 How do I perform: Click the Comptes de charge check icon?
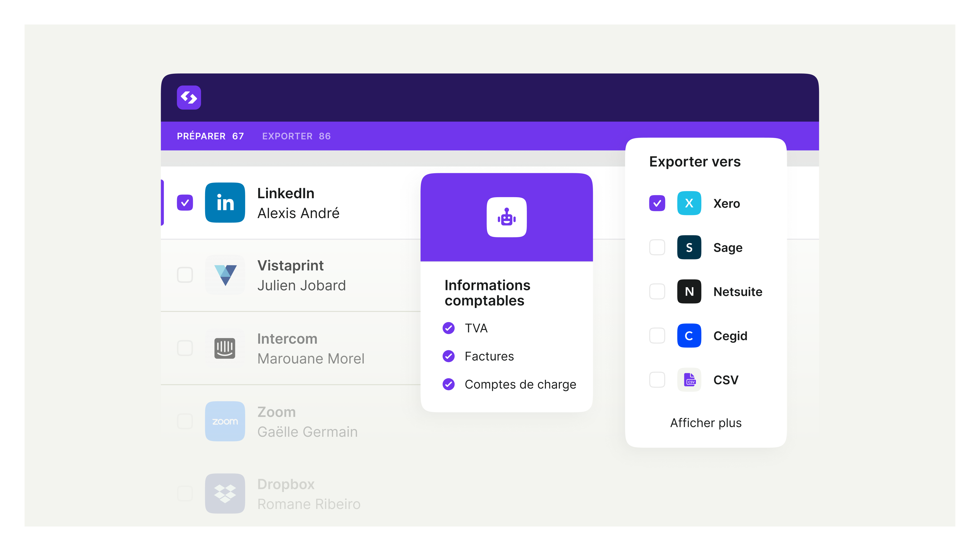click(x=449, y=384)
